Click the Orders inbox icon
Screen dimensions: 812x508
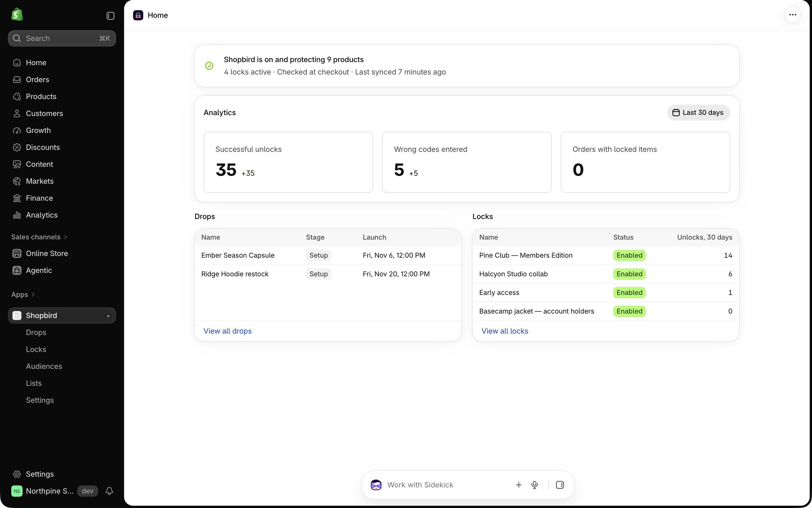pos(17,80)
